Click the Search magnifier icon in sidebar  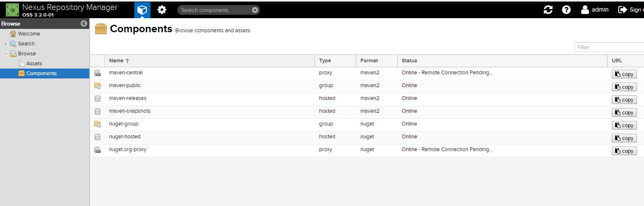coord(13,44)
